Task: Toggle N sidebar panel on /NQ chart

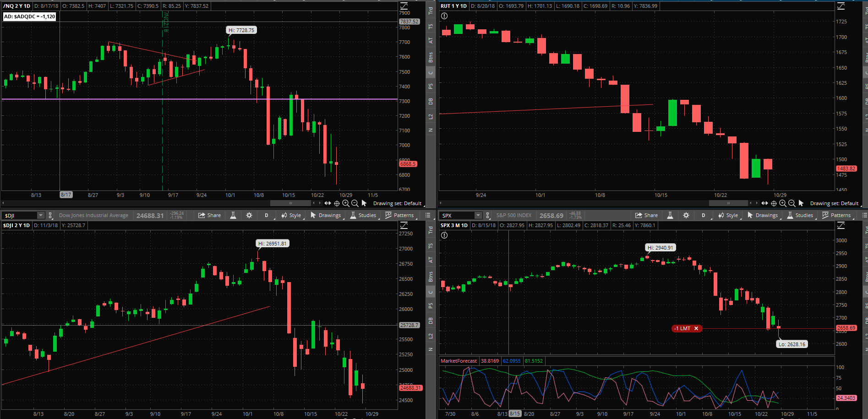Action: (x=431, y=130)
